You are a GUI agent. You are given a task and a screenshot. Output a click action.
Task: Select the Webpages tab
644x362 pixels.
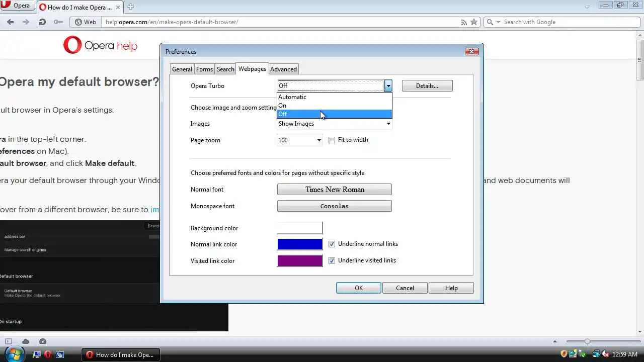click(x=252, y=69)
